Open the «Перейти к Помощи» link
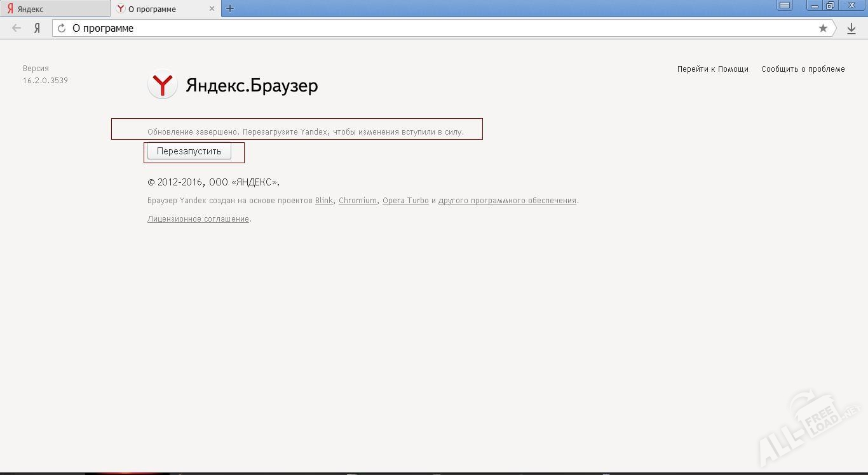868x475 pixels. (x=712, y=69)
